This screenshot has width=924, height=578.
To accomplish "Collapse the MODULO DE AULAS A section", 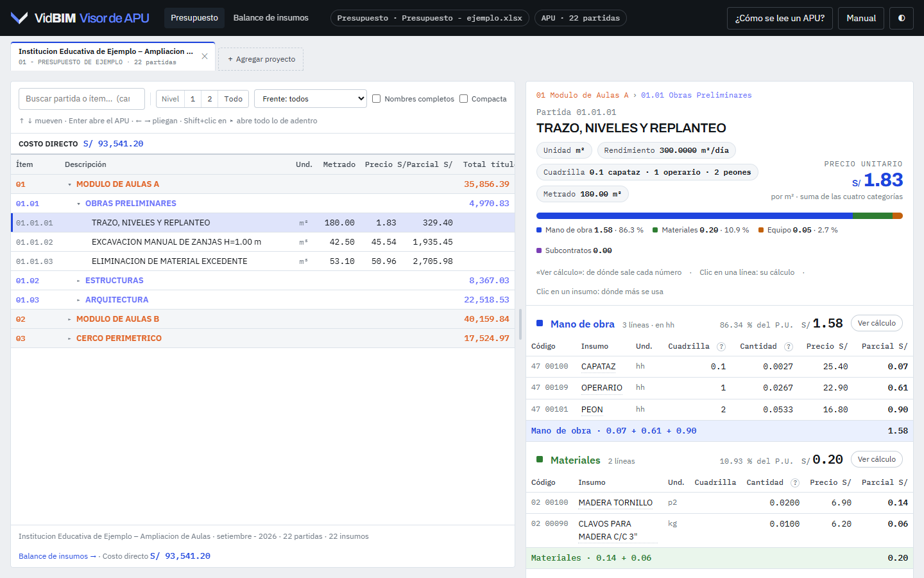I will coord(69,184).
